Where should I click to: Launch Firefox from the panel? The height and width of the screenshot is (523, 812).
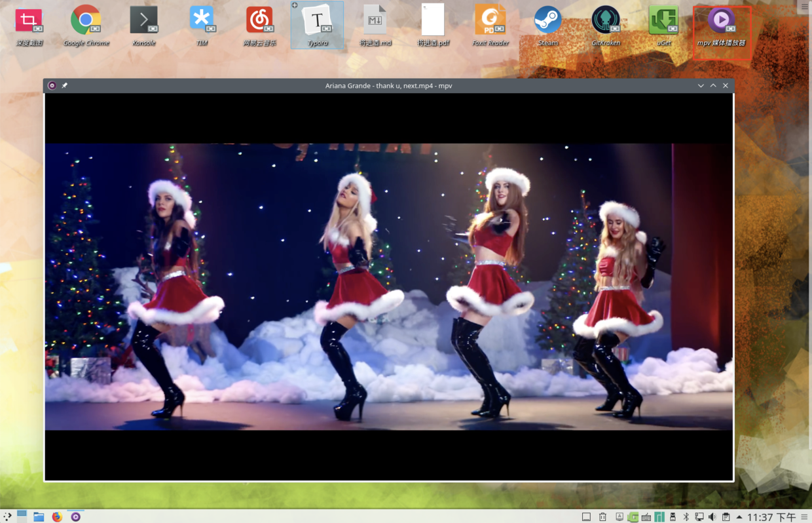click(x=57, y=517)
